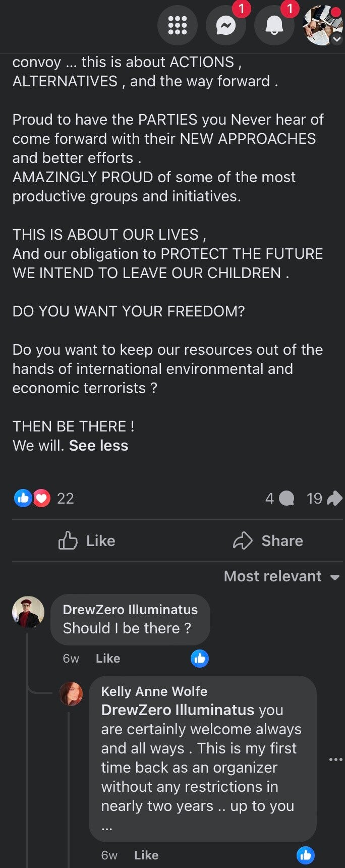Click the red heart reaction icon
The height and width of the screenshot is (868, 345).
click(42, 499)
